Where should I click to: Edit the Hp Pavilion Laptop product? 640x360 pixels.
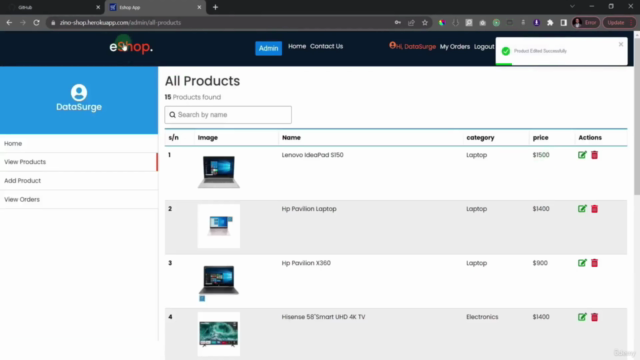click(582, 209)
